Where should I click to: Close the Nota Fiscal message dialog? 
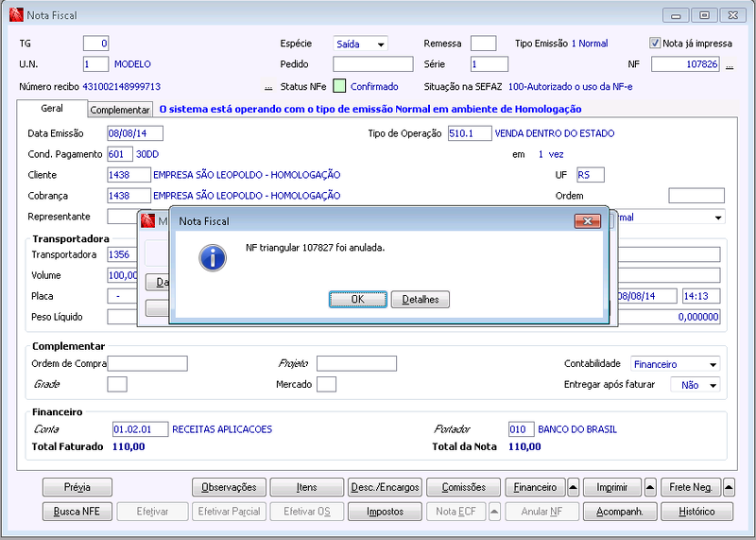click(x=587, y=221)
